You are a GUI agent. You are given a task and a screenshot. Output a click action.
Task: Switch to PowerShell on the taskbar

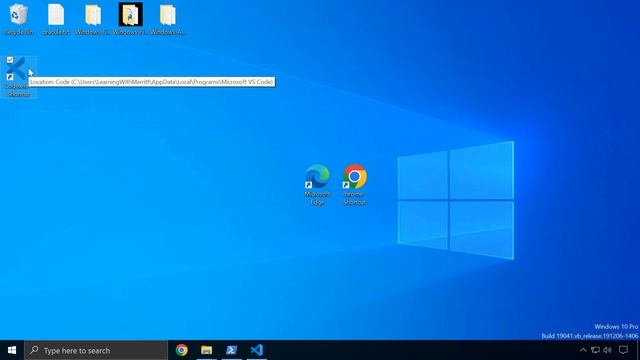(231, 350)
